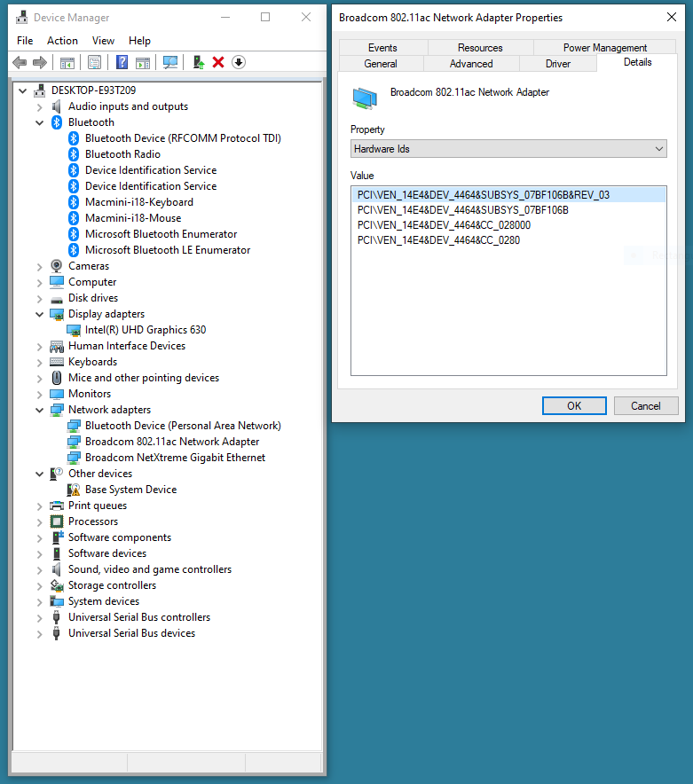The height and width of the screenshot is (784, 693).
Task: Select Microsoft Bluetooth LE Enumerator
Action: pyautogui.click(x=168, y=250)
